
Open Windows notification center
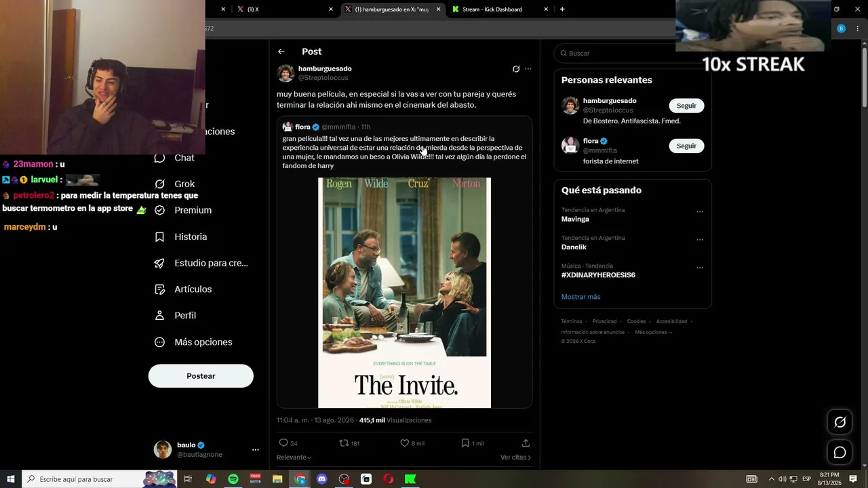coord(853,479)
